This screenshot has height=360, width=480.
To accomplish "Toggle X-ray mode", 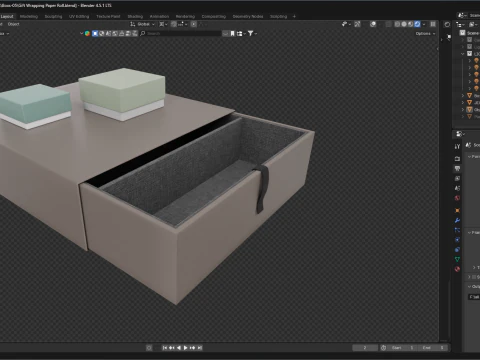I will click(x=389, y=24).
